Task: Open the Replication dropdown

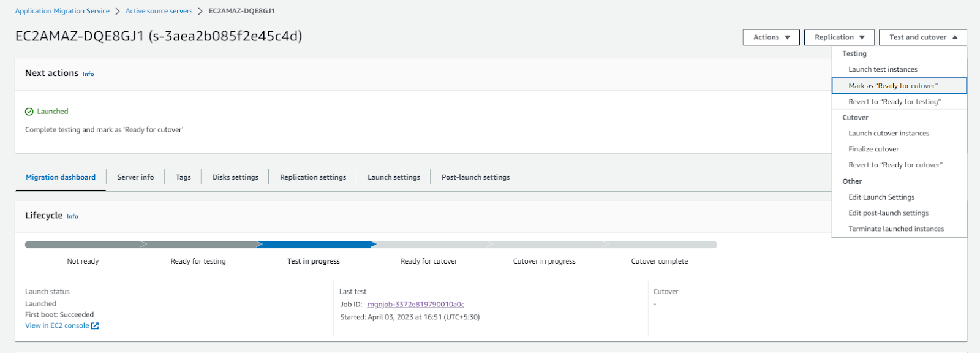Action: pyautogui.click(x=839, y=37)
